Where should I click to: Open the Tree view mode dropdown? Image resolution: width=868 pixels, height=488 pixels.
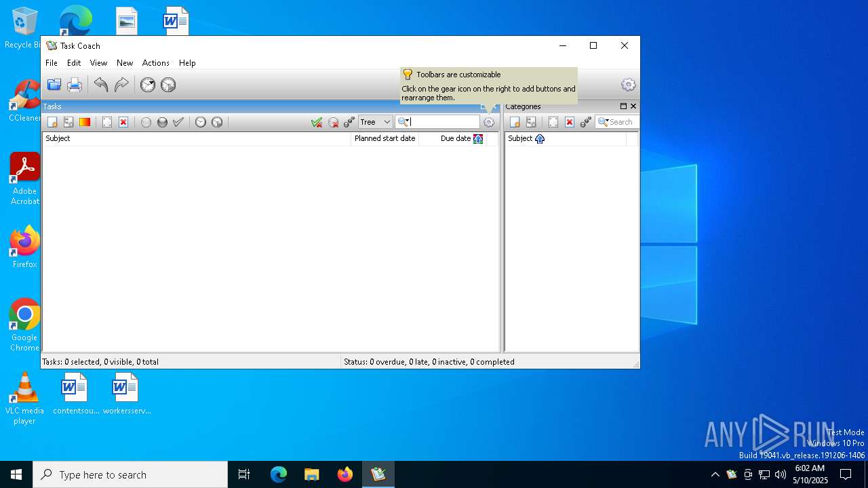pos(376,122)
